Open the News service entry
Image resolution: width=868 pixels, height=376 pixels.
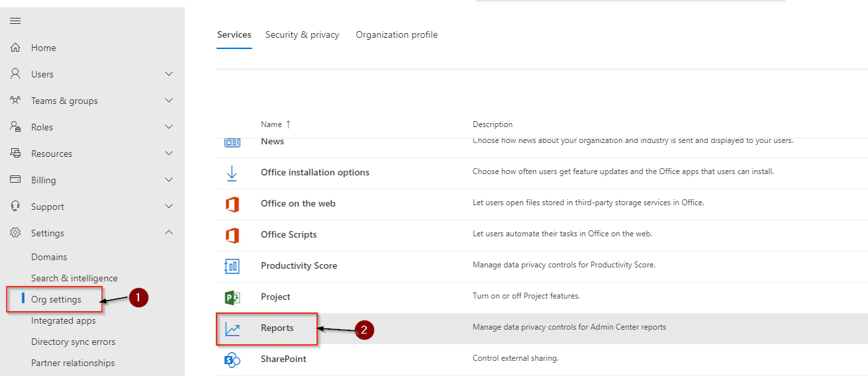pyautogui.click(x=272, y=142)
